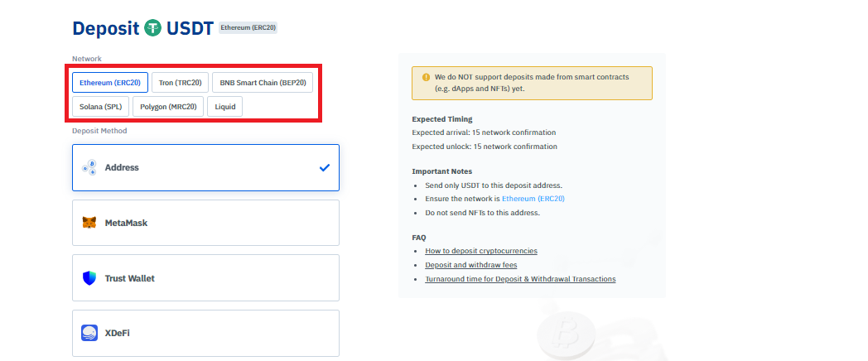Choose MetaMask as the deposit method
868x361 pixels.
(205, 223)
